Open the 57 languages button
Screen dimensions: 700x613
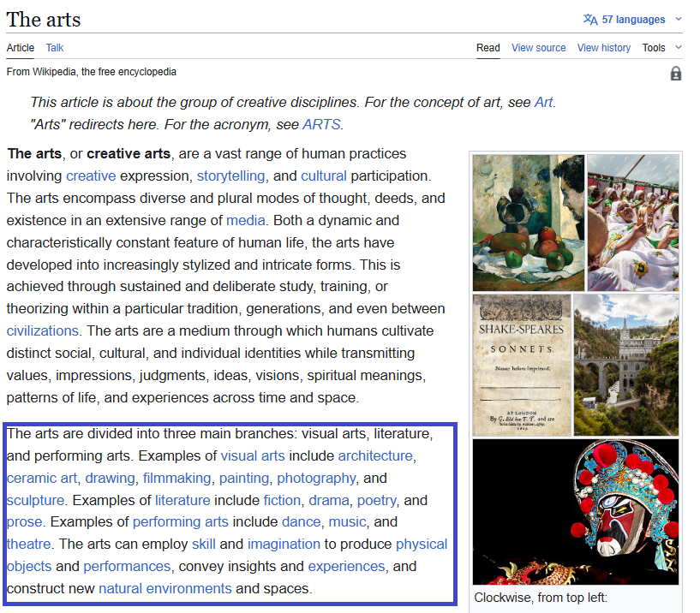[632, 20]
